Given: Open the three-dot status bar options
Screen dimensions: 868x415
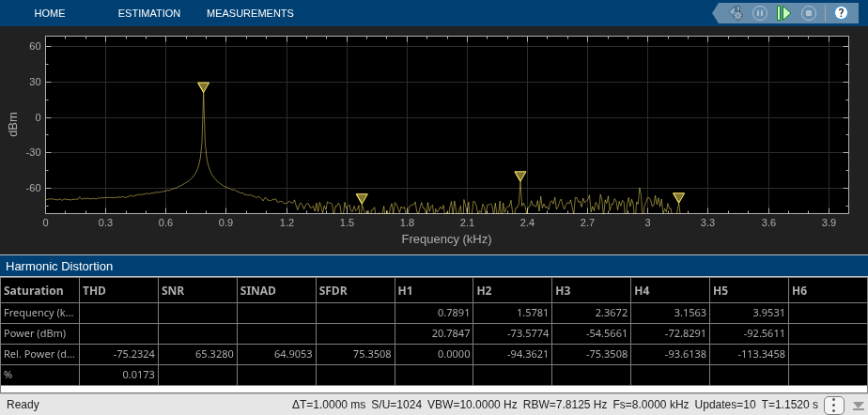Looking at the screenshot, I should pyautogui.click(x=834, y=405).
